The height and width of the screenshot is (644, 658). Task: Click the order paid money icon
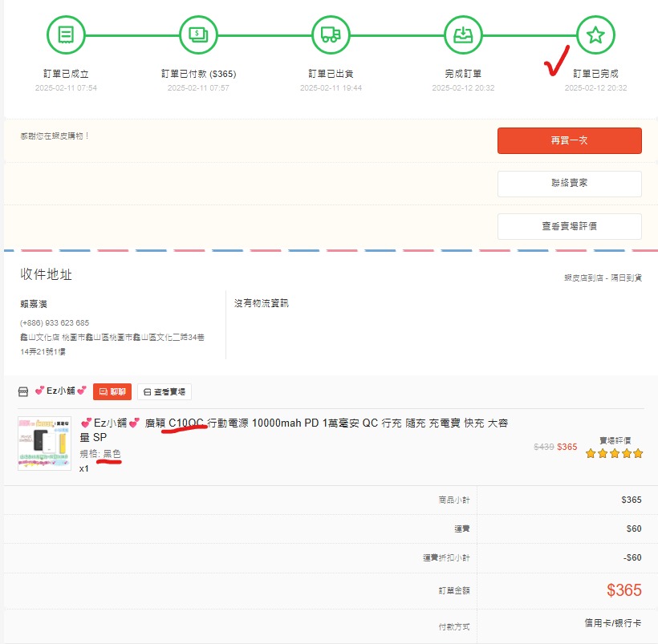(x=198, y=35)
